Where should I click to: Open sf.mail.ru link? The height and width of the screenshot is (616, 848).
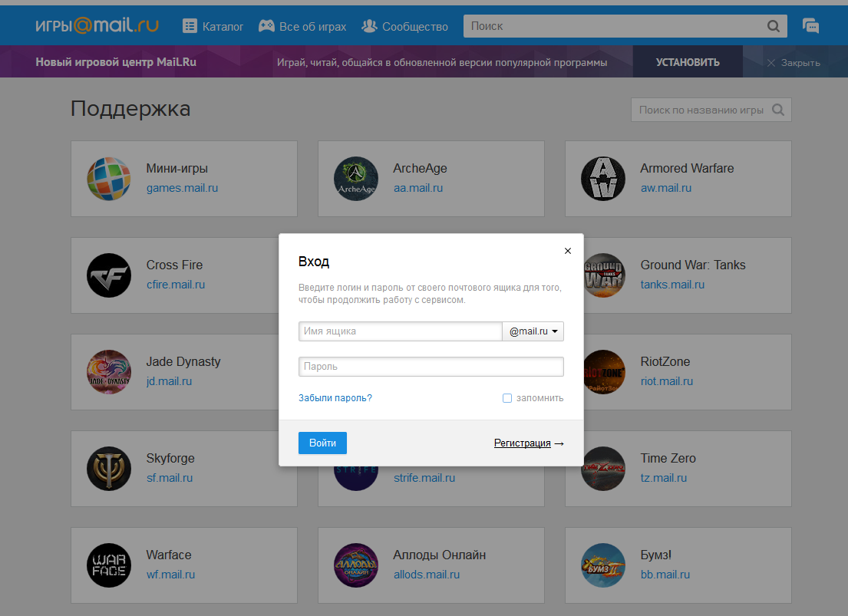[x=170, y=478]
